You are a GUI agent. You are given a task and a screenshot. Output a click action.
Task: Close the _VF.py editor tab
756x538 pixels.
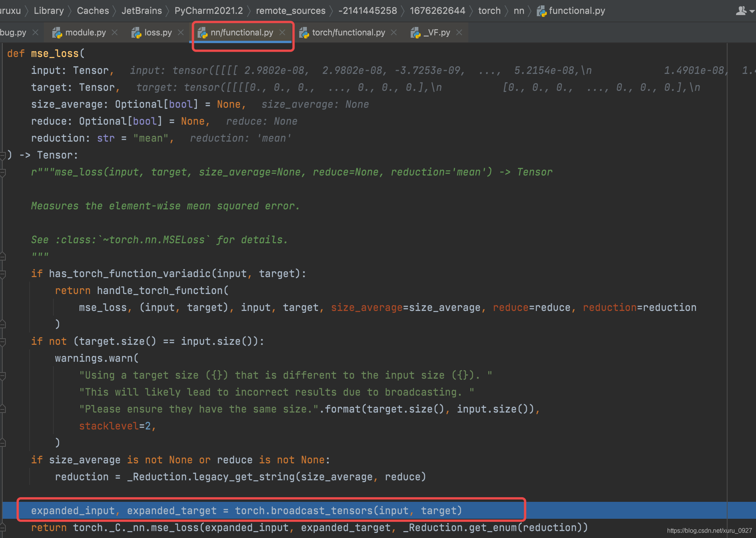459,32
